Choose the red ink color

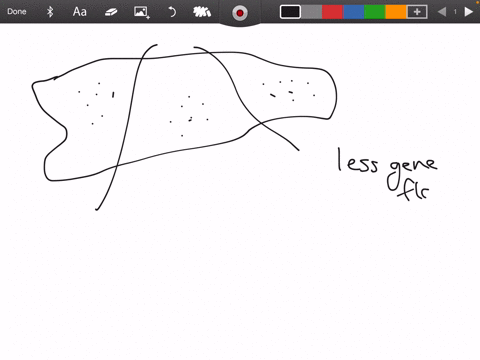pos(332,12)
